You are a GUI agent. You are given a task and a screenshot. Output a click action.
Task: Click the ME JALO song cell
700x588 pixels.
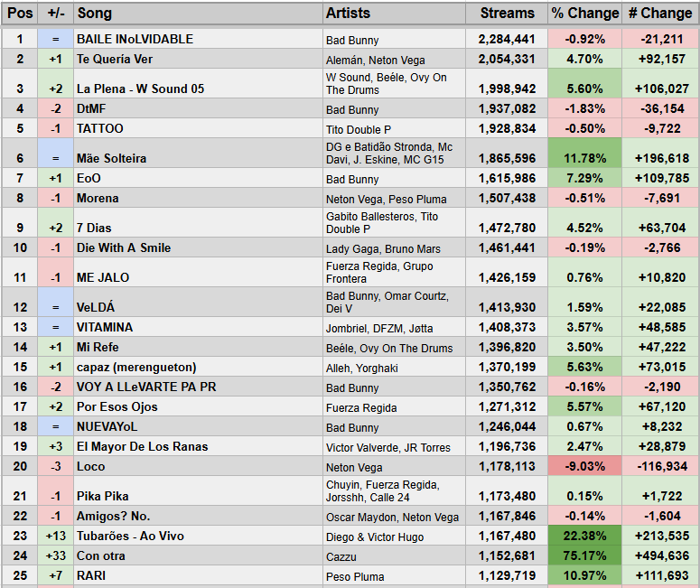click(x=198, y=273)
